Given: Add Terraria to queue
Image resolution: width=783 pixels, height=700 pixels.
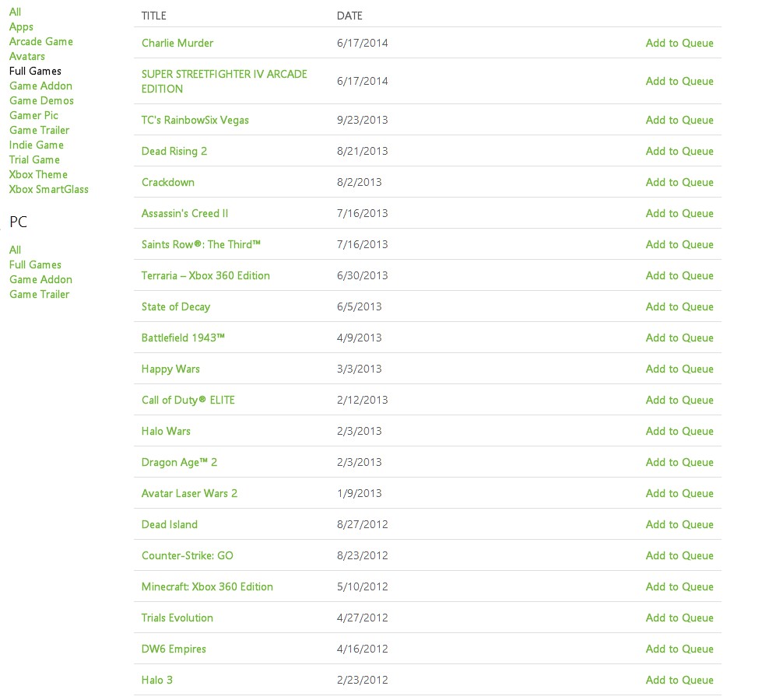Looking at the screenshot, I should 679,275.
